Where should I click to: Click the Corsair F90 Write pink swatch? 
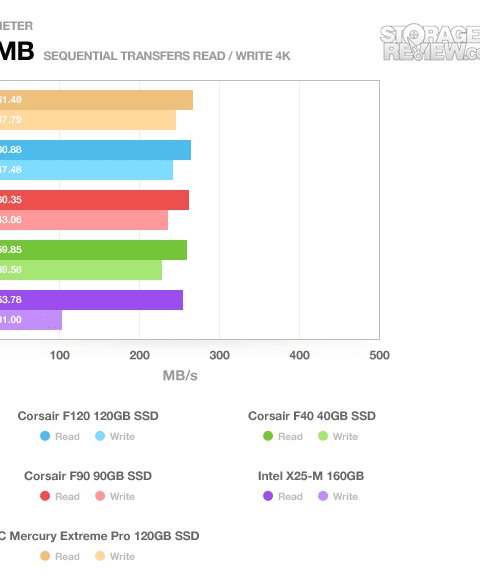(x=100, y=496)
